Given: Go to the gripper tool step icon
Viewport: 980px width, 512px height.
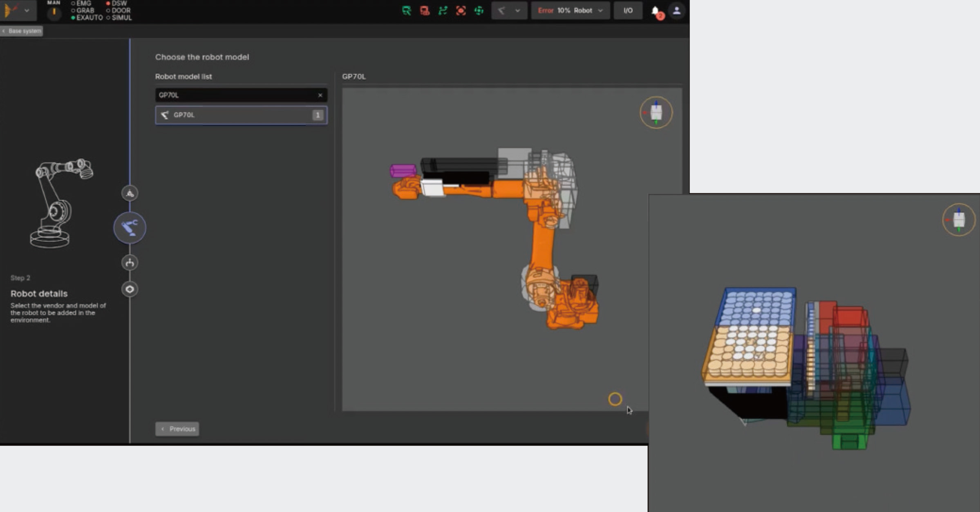Looking at the screenshot, I should pyautogui.click(x=130, y=263).
